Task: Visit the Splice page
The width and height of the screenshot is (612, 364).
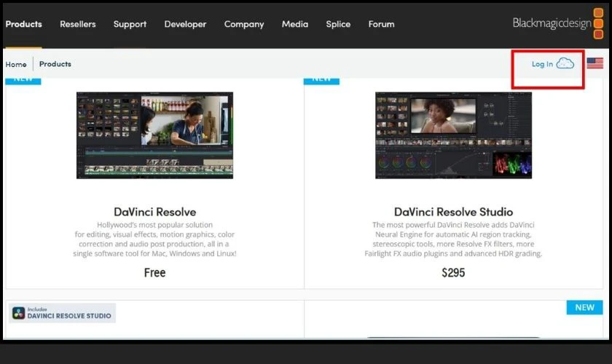Action: click(338, 24)
